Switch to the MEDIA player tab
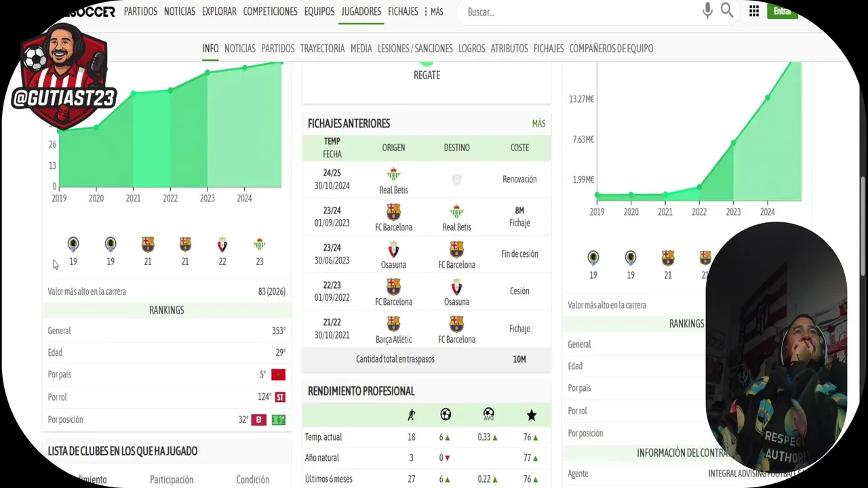 (x=361, y=48)
